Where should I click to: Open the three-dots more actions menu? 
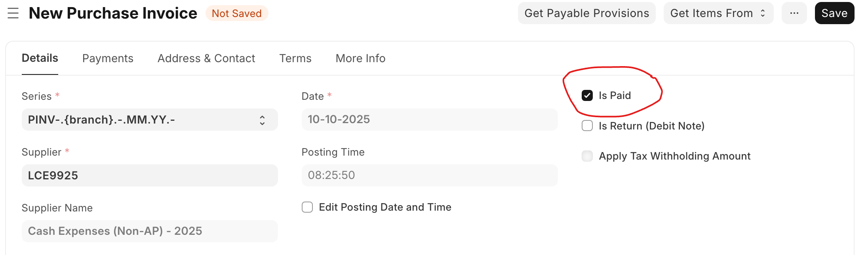(794, 13)
